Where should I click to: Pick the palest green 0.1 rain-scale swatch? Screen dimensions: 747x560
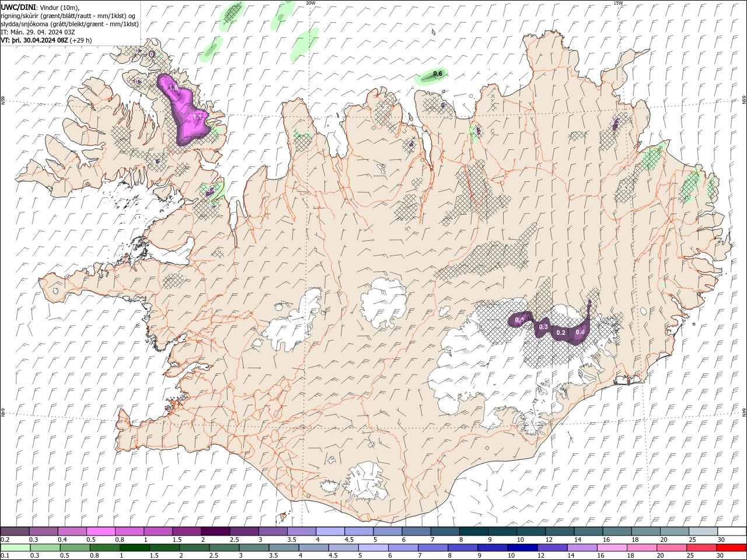click(x=15, y=548)
